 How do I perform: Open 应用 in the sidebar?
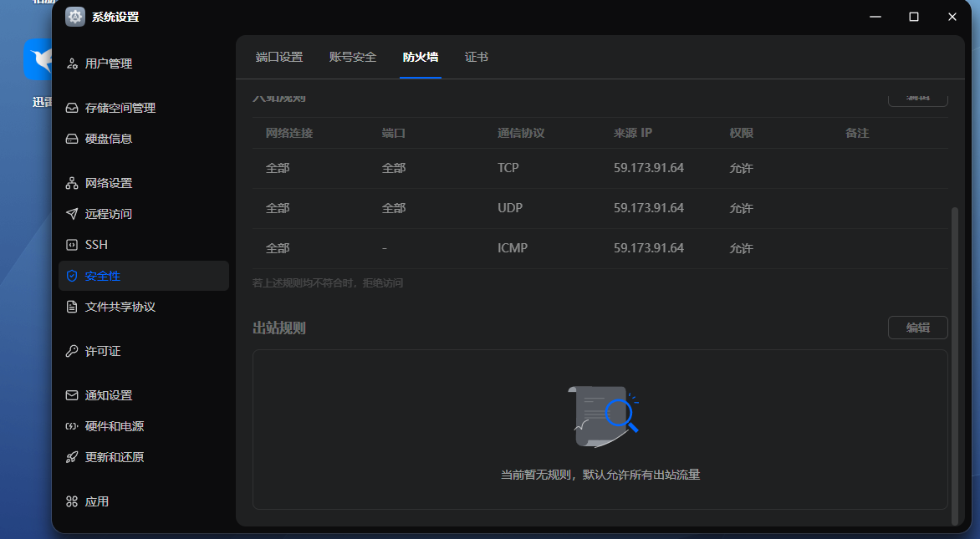tap(144, 501)
